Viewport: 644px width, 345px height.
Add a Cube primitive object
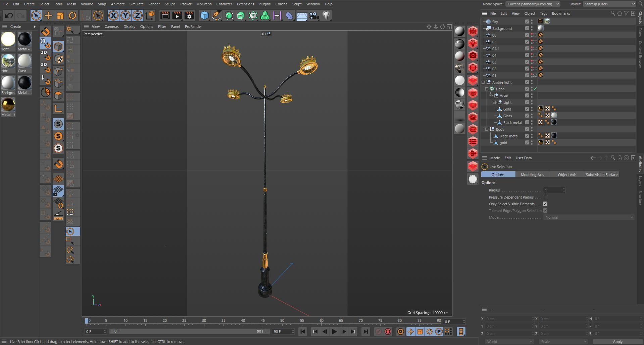point(204,15)
